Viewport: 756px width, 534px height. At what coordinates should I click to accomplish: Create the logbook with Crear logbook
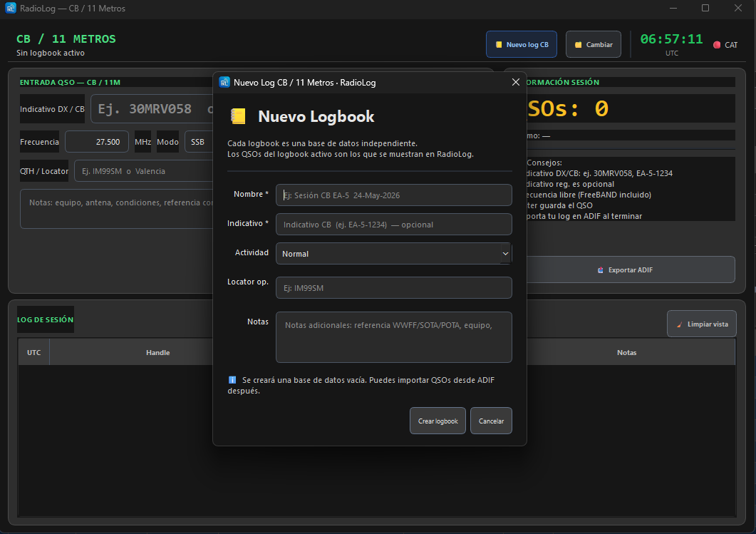click(437, 421)
